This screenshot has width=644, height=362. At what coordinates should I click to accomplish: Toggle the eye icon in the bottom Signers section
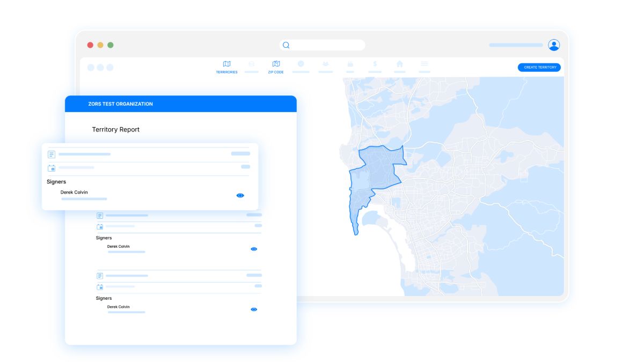253,309
